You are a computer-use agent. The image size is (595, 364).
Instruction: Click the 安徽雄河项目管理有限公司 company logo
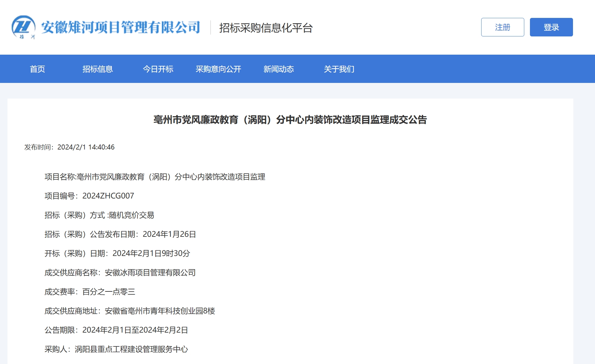(x=106, y=27)
